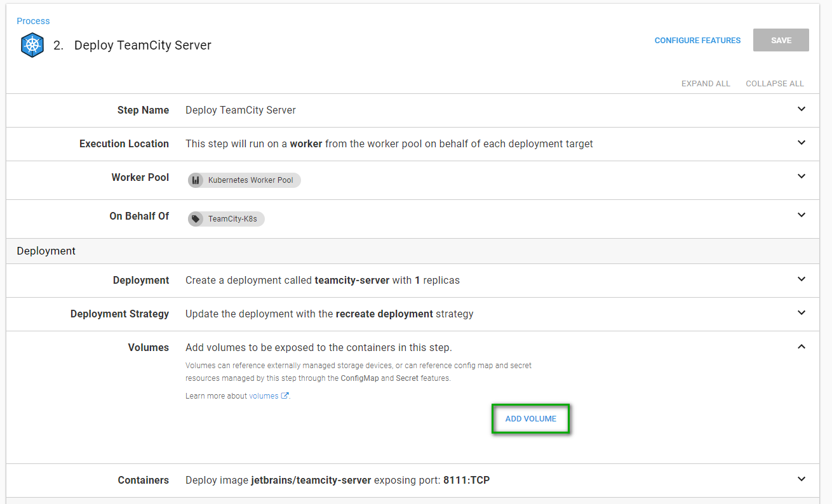The width and height of the screenshot is (832, 504).
Task: Click Collapse All
Action: coord(774,84)
